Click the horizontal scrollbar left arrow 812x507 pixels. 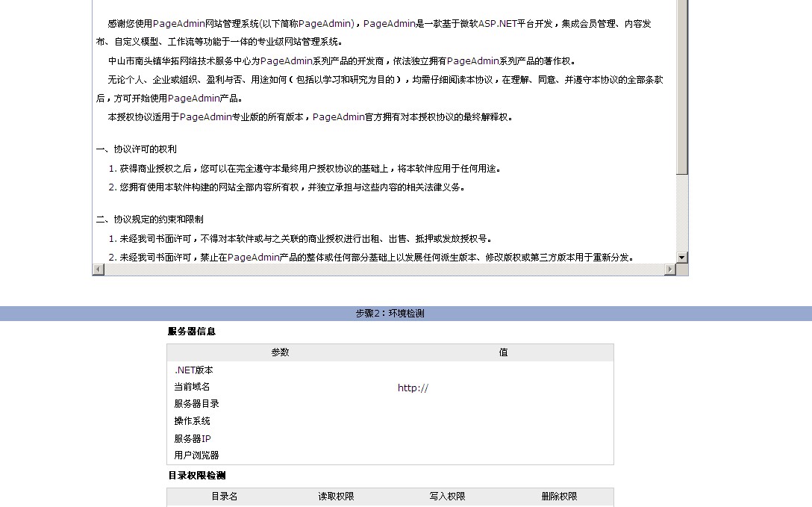99,270
